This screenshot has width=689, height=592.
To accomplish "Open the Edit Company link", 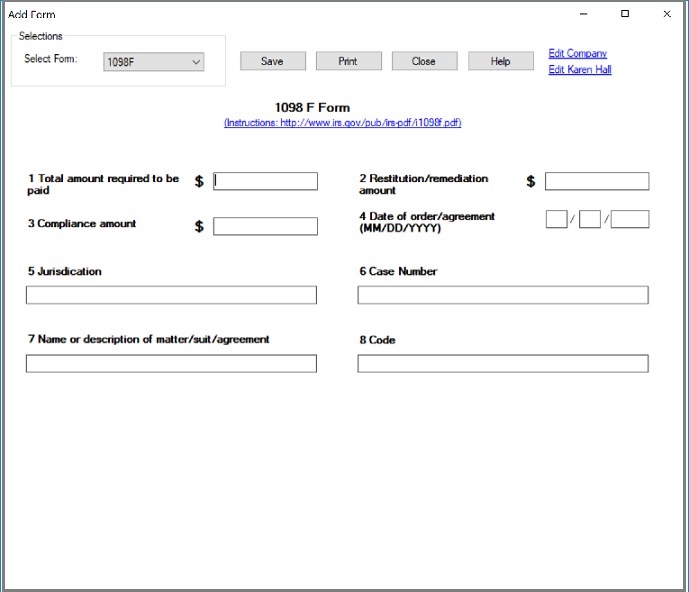I will pyautogui.click(x=578, y=54).
